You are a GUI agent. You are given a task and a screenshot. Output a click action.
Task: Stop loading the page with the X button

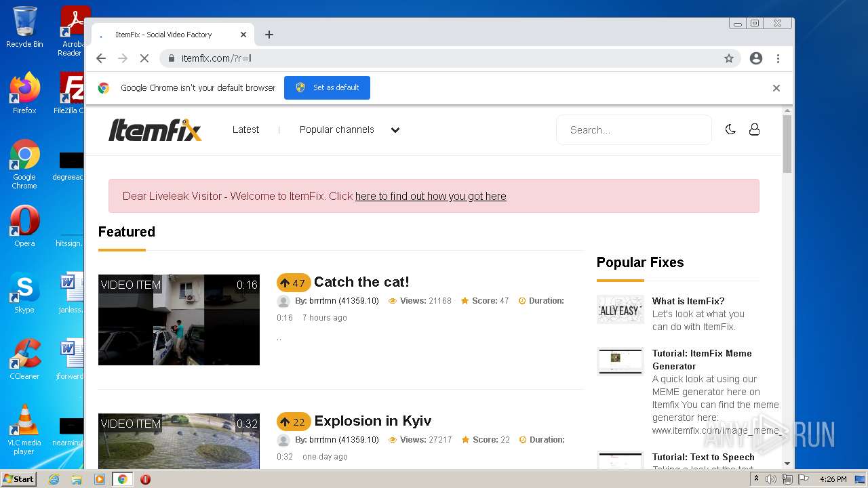pos(144,58)
